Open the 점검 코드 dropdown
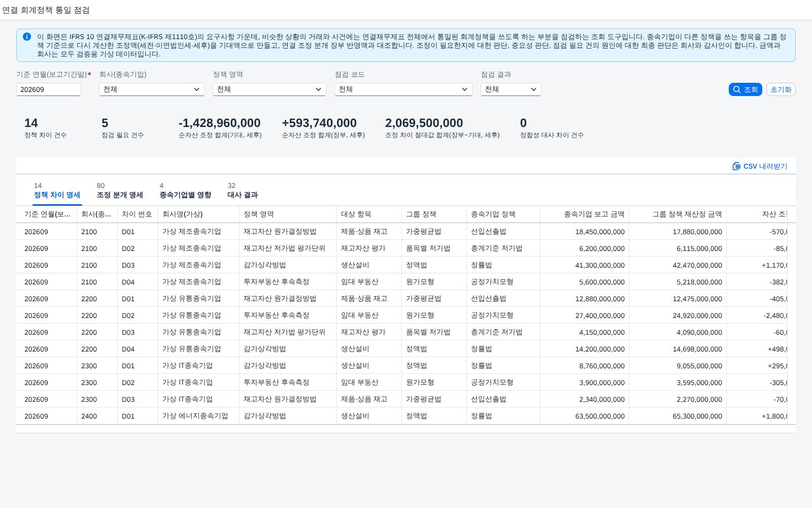The width and height of the screenshot is (812, 508). click(x=403, y=89)
